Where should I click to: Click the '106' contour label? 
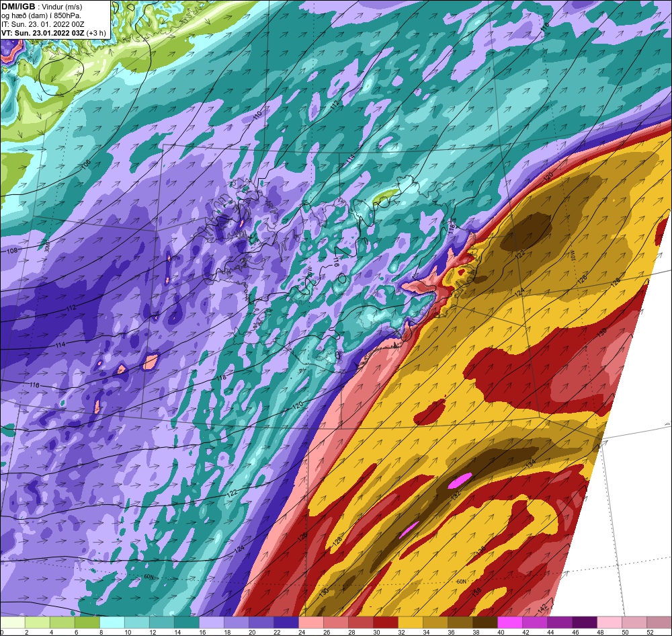pyautogui.click(x=86, y=165)
